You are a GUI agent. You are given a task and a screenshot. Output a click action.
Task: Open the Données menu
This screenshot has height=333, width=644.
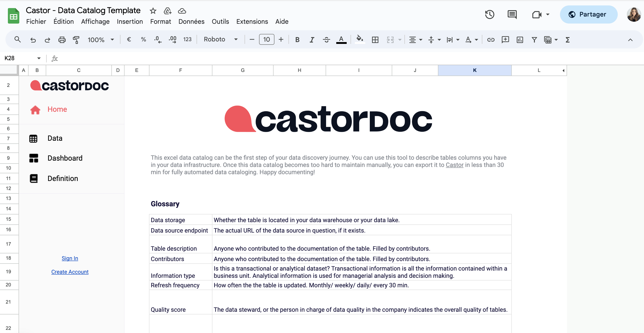[x=191, y=21]
